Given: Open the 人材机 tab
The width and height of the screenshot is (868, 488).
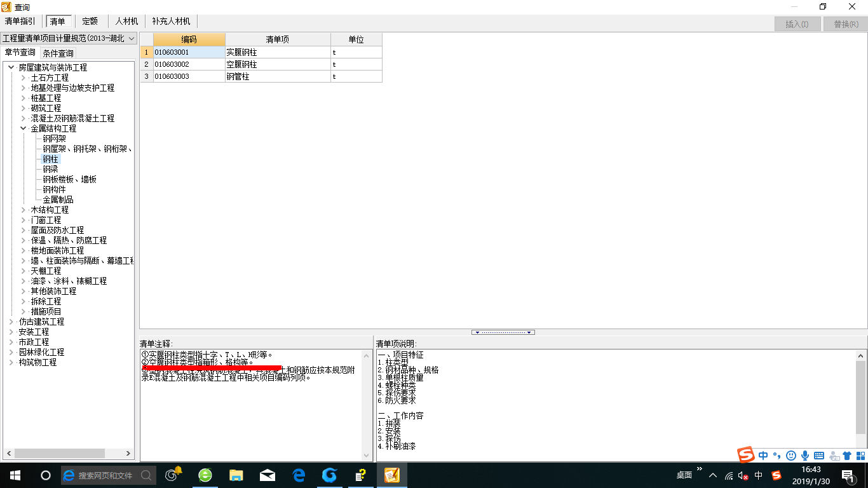Looking at the screenshot, I should [x=126, y=22].
